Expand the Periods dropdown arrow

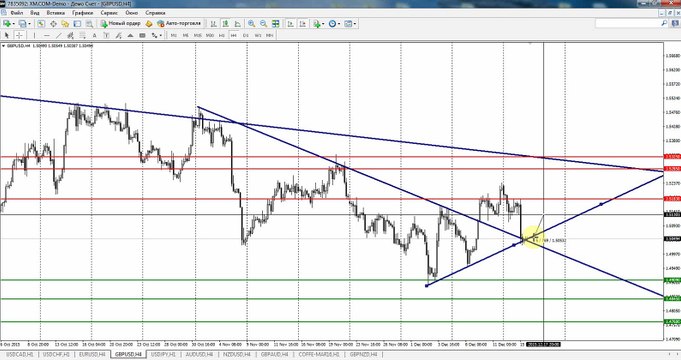pyautogui.click(x=339, y=24)
